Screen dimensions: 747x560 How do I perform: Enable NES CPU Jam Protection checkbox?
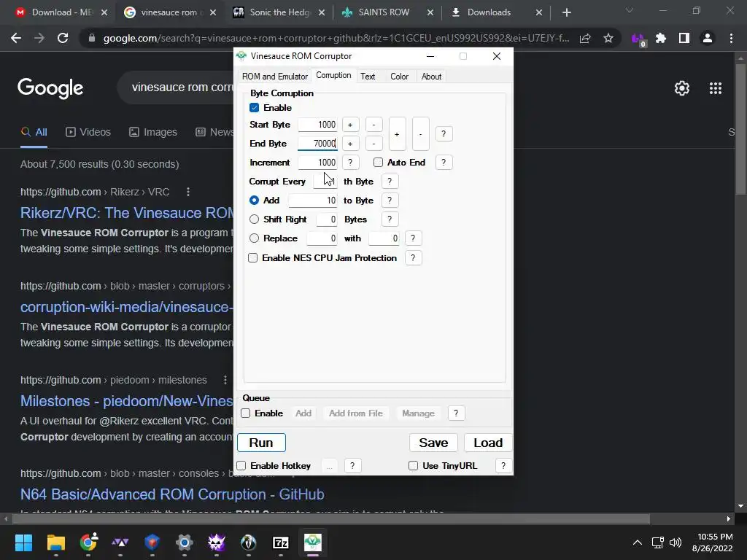pos(253,258)
